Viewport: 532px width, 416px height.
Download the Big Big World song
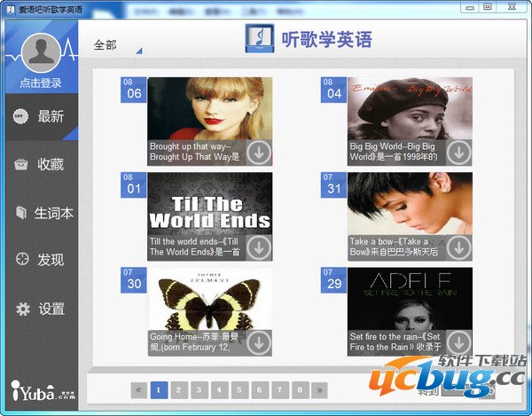click(x=458, y=152)
